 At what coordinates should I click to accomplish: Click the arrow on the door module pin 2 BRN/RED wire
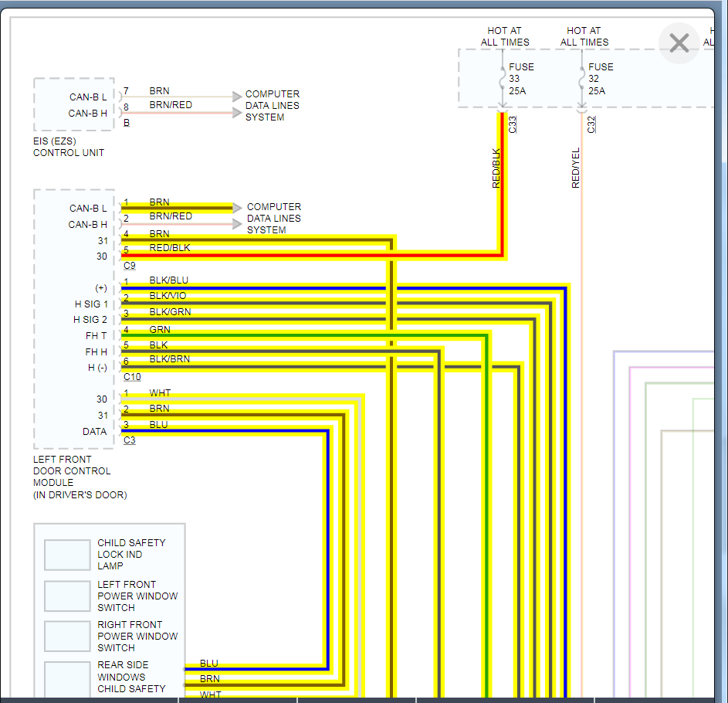(x=238, y=224)
